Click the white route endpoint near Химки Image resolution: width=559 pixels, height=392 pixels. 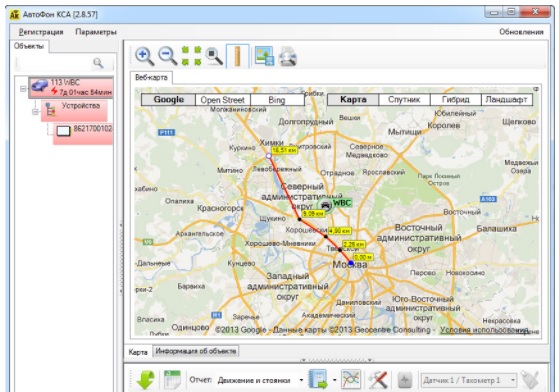(269, 156)
